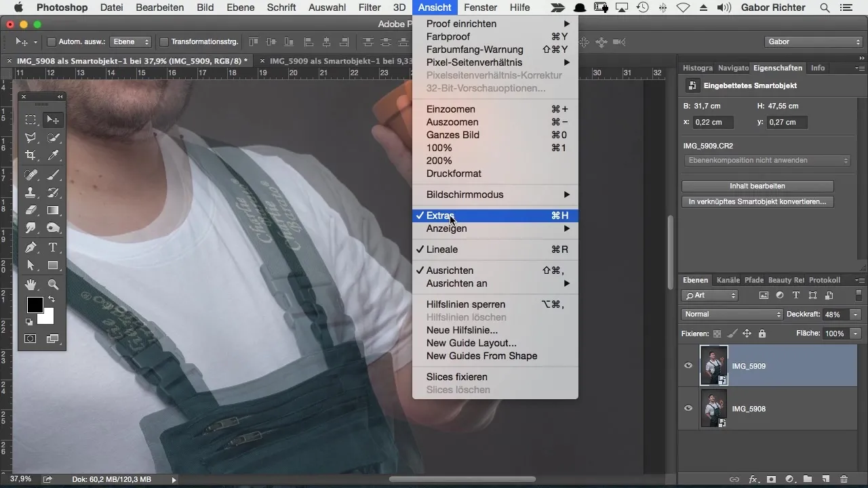Select the Brush tool
The image size is (868, 488).
(x=53, y=175)
